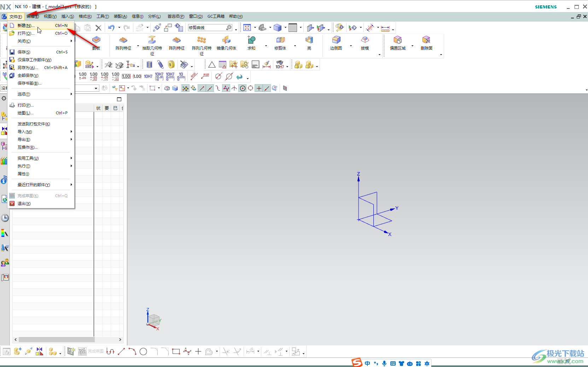Screen dimensions: 588x367
Task: Click the Sogou S icon in IME bar
Action: point(357,362)
